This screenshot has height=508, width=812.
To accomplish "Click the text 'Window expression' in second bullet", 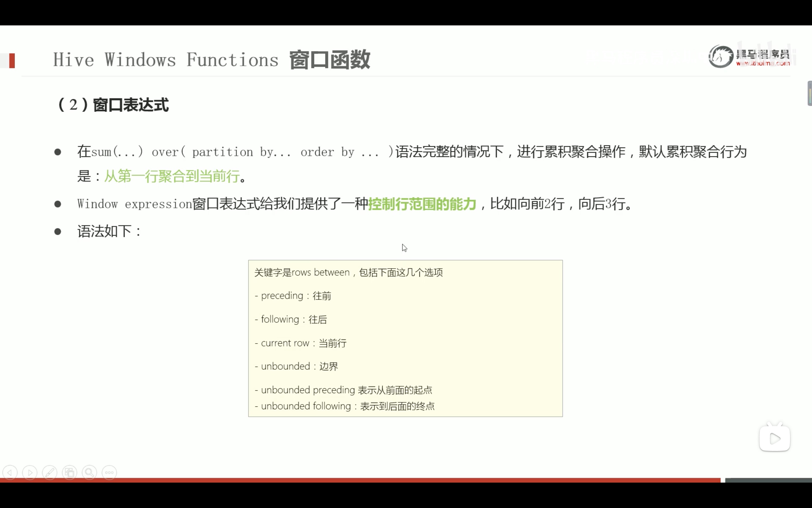I will click(134, 204).
